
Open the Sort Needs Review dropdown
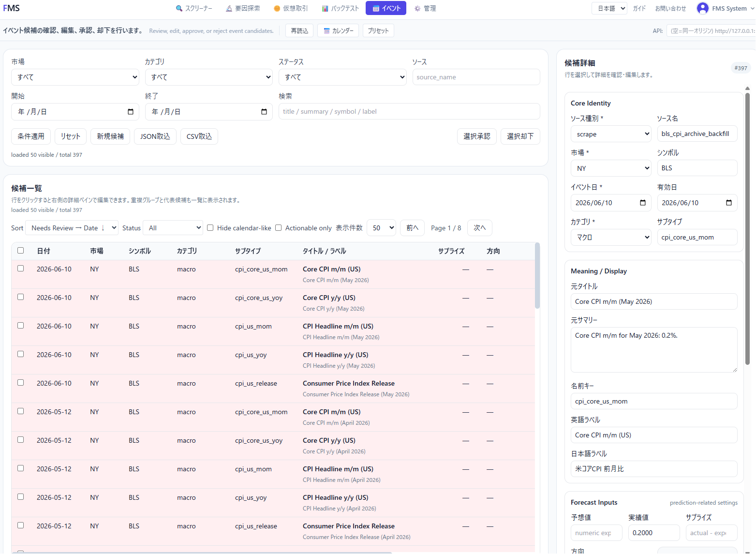pyautogui.click(x=72, y=228)
